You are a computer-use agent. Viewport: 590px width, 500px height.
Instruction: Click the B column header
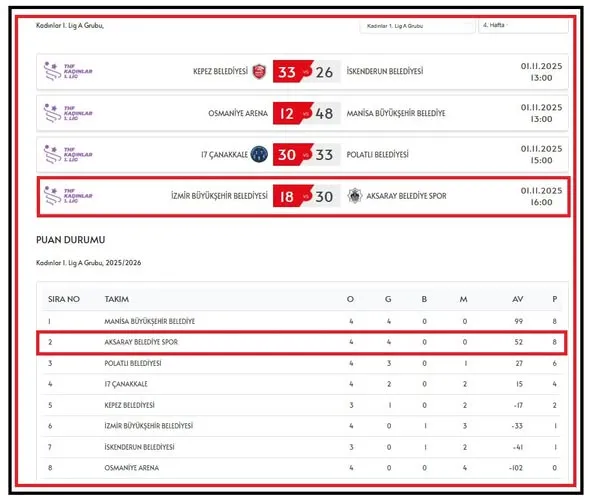(424, 299)
